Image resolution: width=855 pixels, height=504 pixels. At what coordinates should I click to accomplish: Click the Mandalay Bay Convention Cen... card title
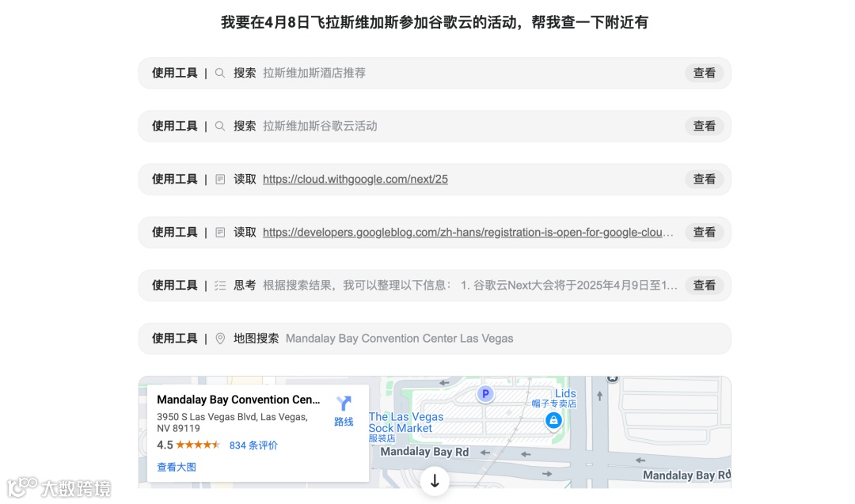(x=238, y=400)
